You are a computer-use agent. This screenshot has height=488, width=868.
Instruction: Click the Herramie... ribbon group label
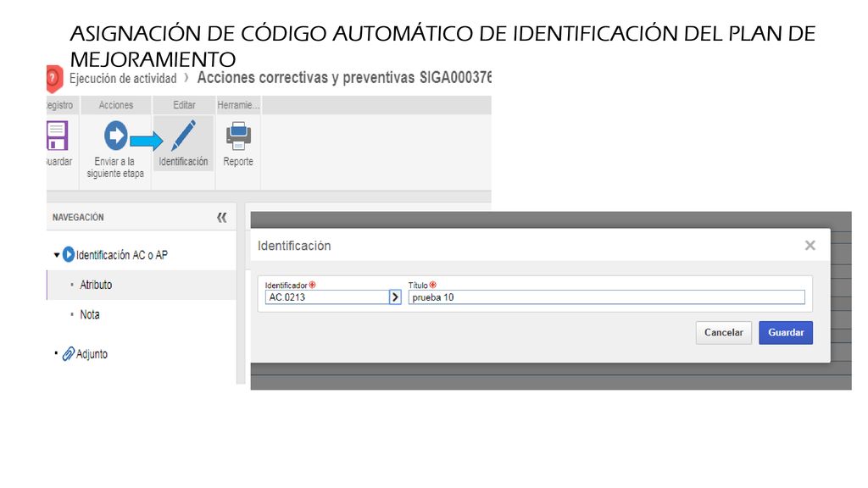pos(238,105)
